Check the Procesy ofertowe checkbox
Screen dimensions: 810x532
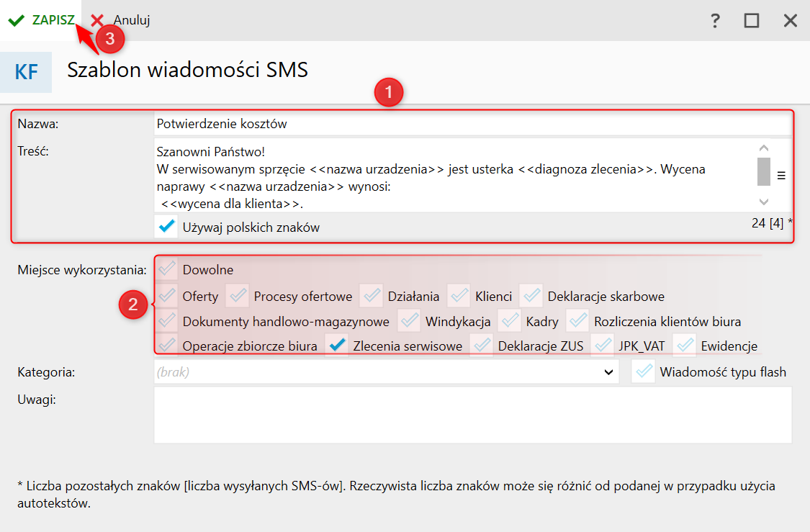click(x=238, y=296)
